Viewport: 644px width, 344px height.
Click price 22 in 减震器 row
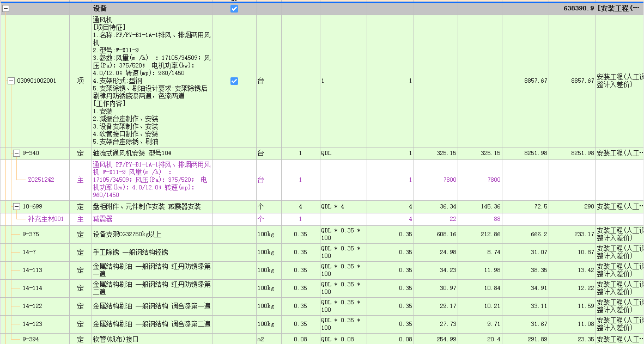[453, 219]
